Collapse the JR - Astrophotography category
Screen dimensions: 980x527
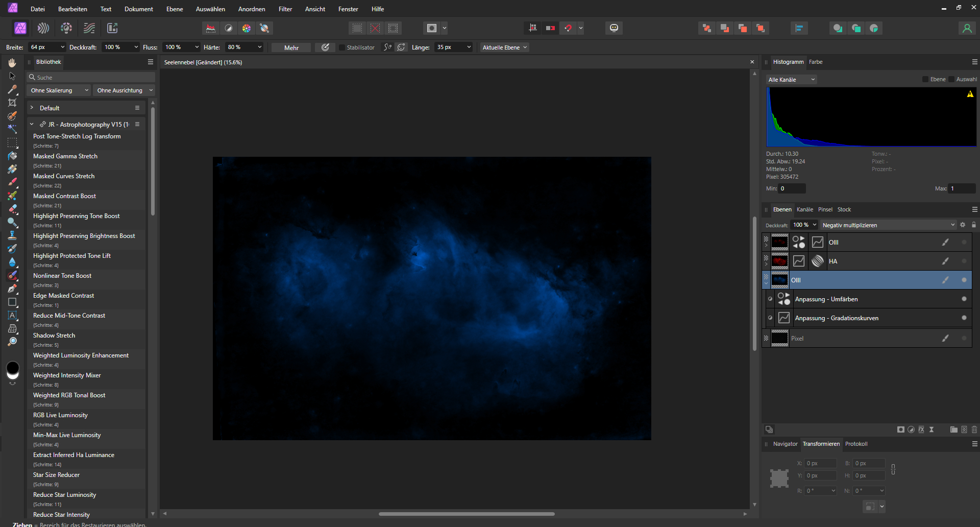click(x=32, y=124)
